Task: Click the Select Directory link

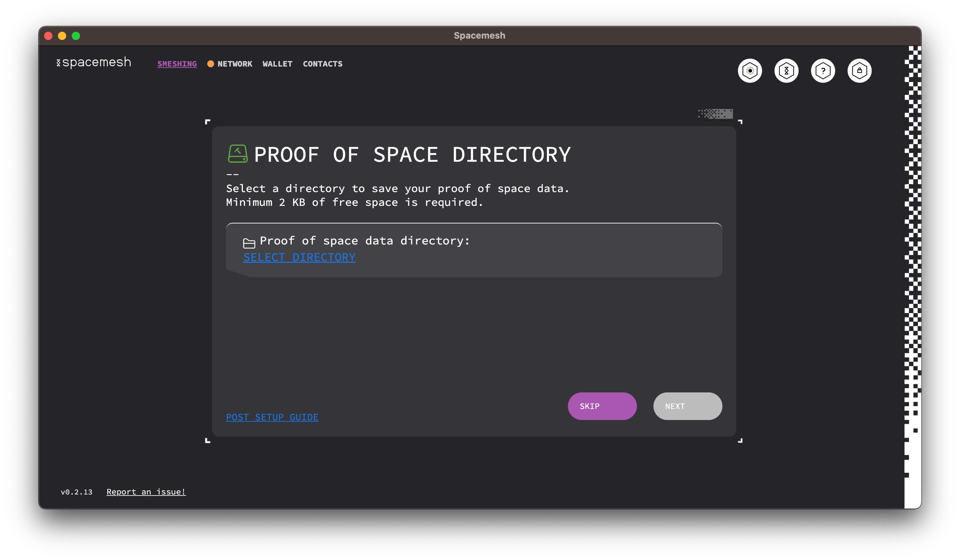Action: [x=299, y=258]
